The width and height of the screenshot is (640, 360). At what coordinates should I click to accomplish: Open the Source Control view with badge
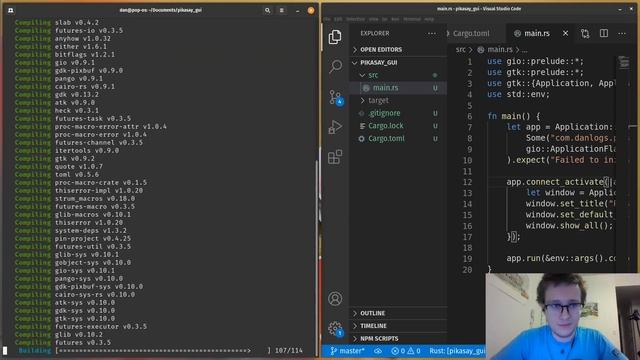click(336, 98)
